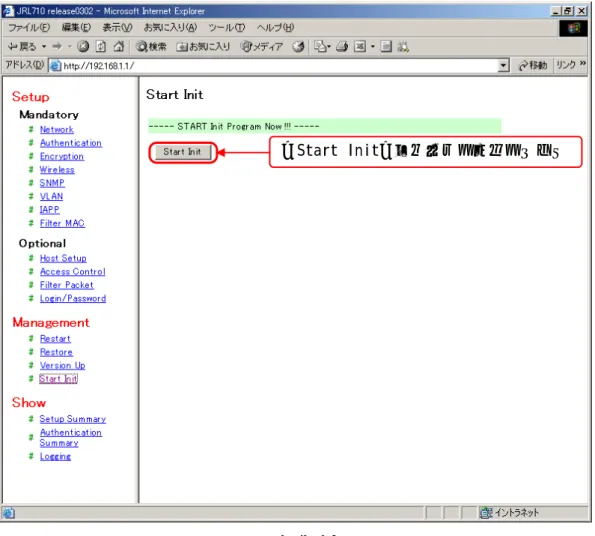Select the Start Init sidebar link

(x=58, y=379)
